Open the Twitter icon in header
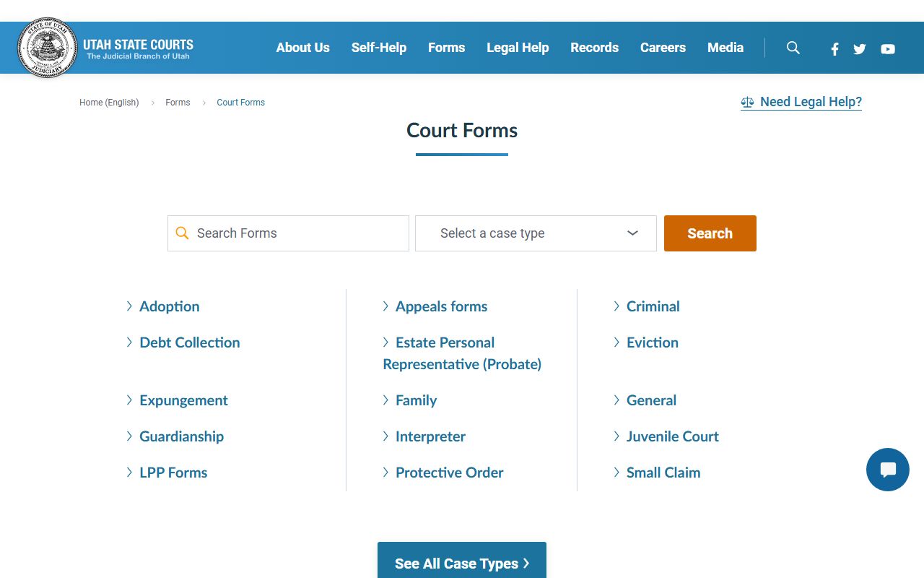Screen dimensions: 924x578 point(860,49)
